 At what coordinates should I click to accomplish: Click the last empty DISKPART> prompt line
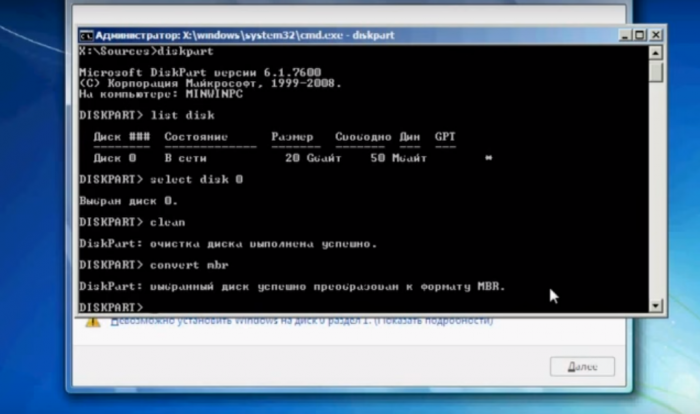pyautogui.click(x=112, y=306)
